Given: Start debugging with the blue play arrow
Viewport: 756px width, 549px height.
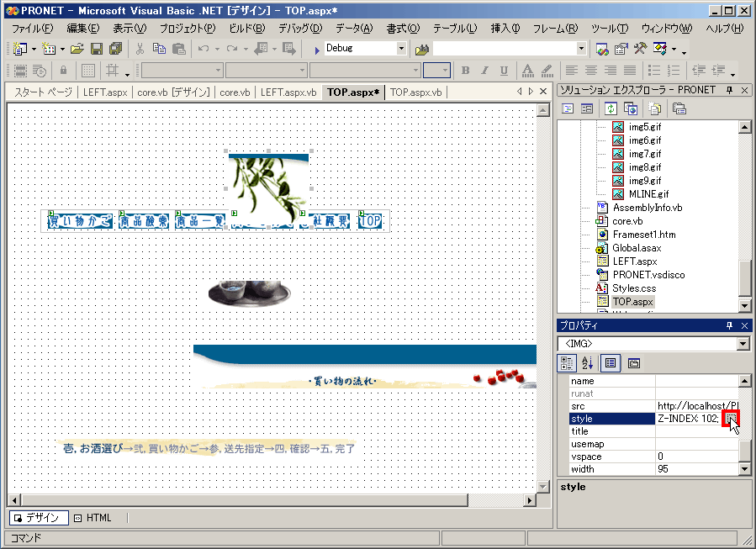Looking at the screenshot, I should [317, 50].
